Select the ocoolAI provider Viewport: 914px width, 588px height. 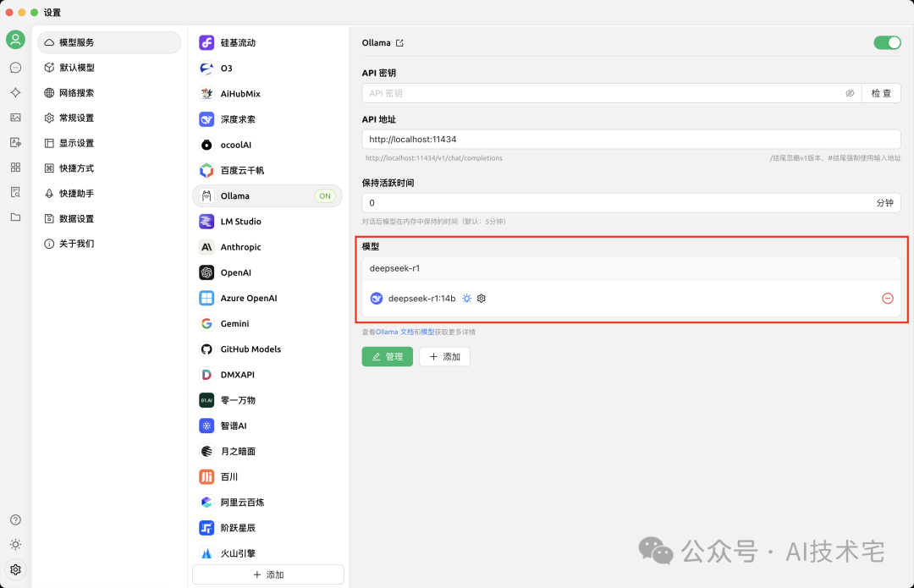(267, 146)
